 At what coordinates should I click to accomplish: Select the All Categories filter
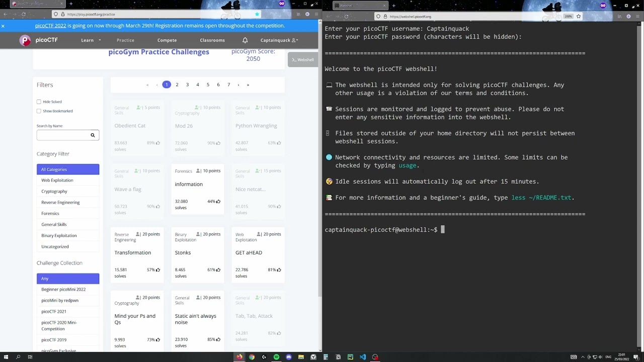68,169
